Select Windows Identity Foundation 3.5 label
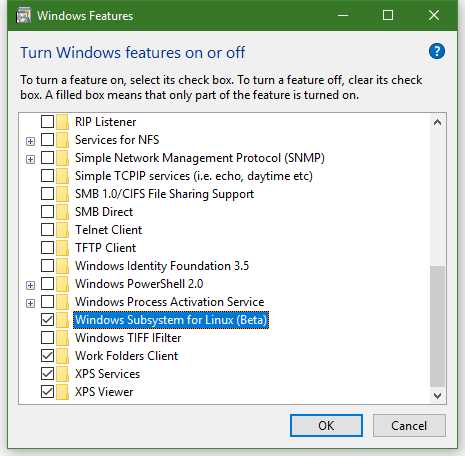Image resolution: width=465 pixels, height=456 pixels. pyautogui.click(x=162, y=266)
